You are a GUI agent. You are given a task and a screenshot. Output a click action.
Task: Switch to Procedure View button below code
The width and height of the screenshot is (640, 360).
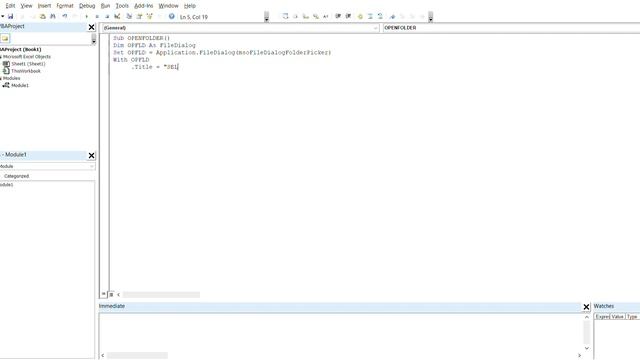[x=104, y=294]
